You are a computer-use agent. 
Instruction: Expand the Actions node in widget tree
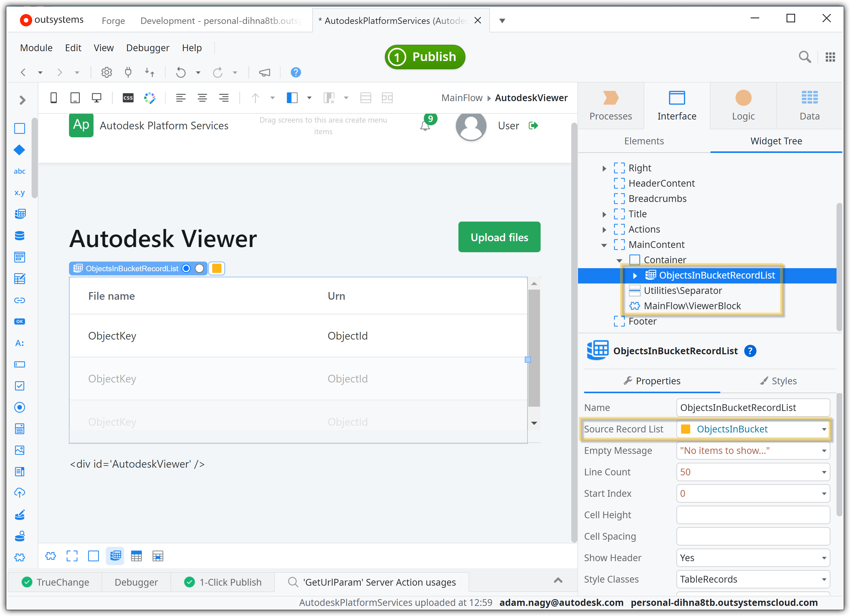pos(604,230)
